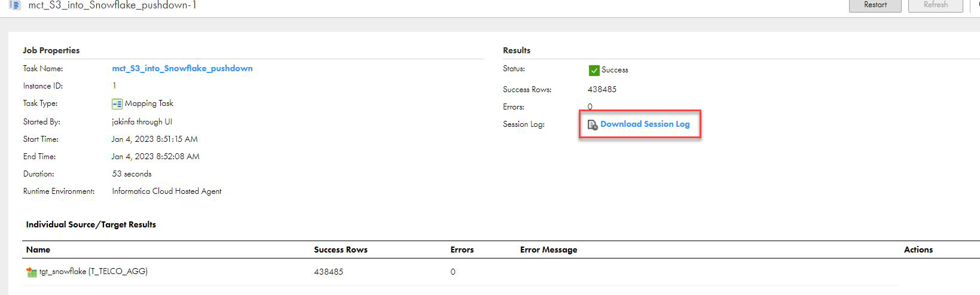Click the Job Properties section heading
980x295 pixels.
(51, 51)
